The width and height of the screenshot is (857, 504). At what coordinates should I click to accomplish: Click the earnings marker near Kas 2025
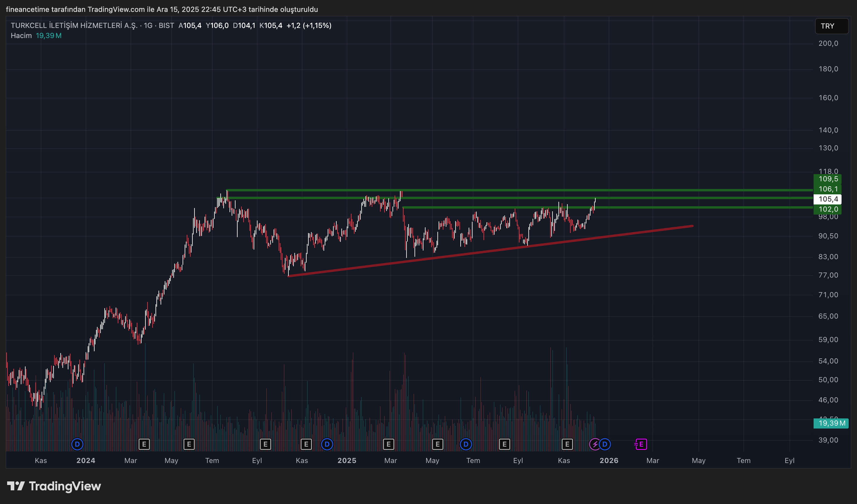[567, 444]
